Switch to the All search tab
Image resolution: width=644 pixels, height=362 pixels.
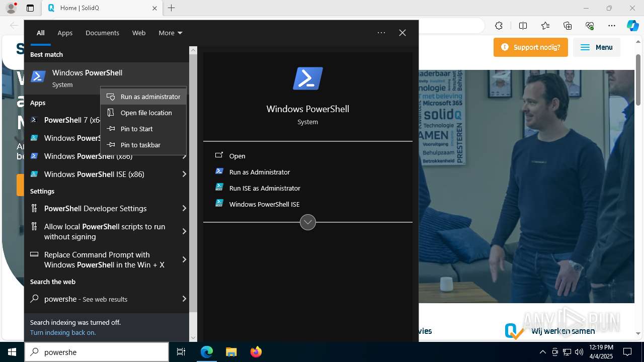(x=40, y=33)
